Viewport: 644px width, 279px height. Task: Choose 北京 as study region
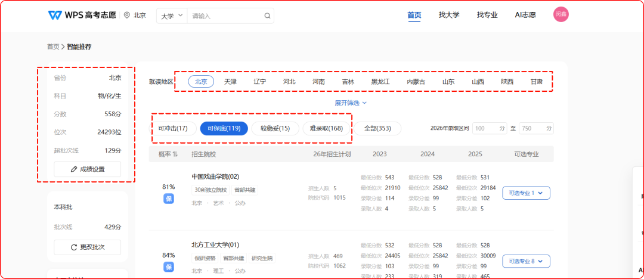coord(202,81)
